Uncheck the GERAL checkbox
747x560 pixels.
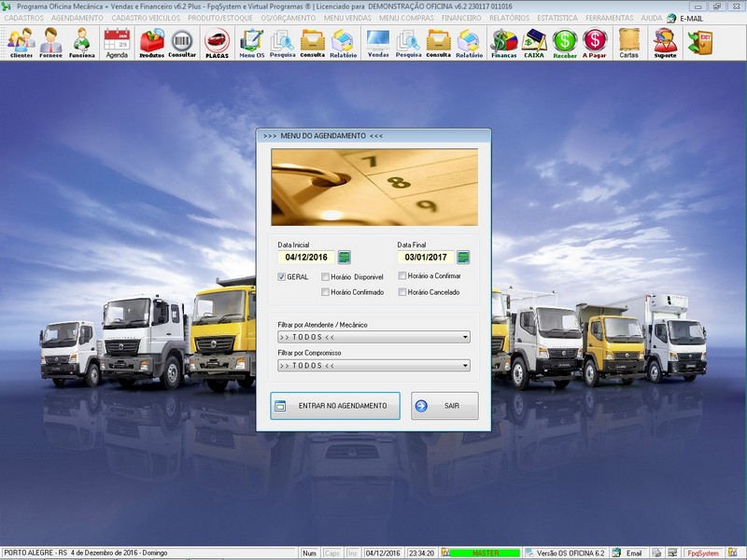point(282,276)
